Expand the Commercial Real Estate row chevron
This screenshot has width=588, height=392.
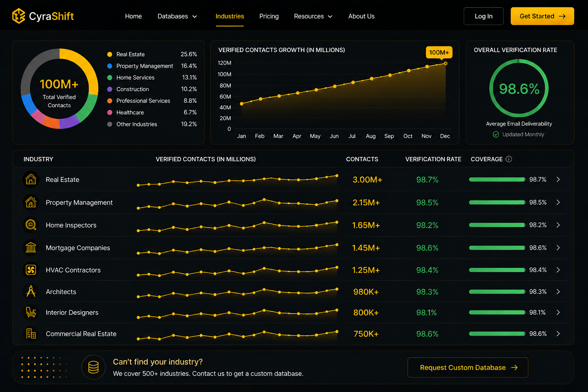pyautogui.click(x=558, y=333)
